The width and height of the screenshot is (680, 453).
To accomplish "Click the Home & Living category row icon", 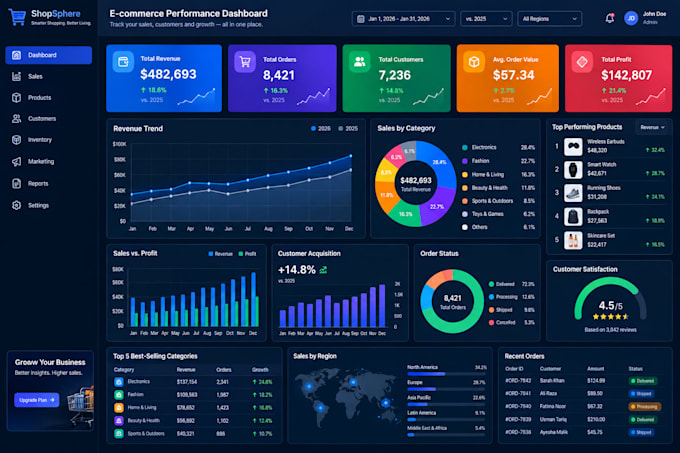I will 119,407.
